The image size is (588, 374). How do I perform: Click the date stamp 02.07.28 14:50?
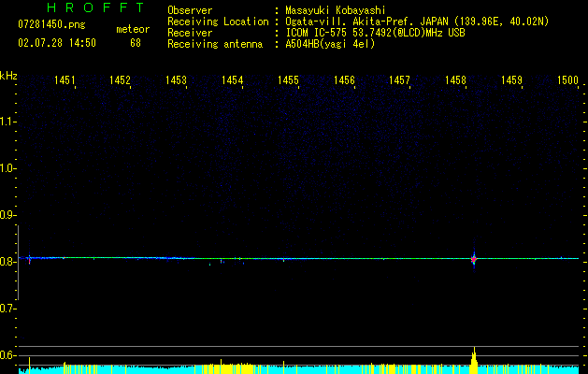57,43
